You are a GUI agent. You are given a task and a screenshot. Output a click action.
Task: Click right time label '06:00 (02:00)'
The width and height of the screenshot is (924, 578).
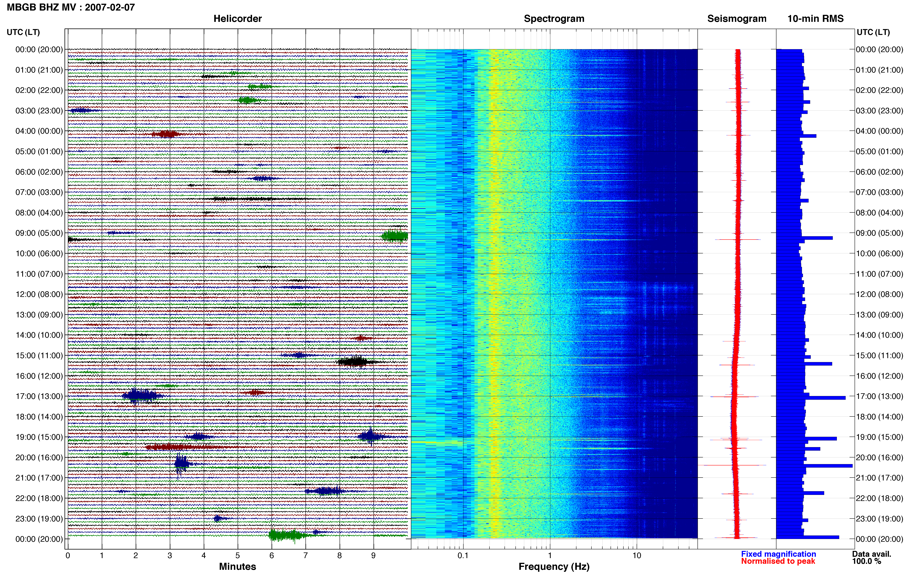879,172
